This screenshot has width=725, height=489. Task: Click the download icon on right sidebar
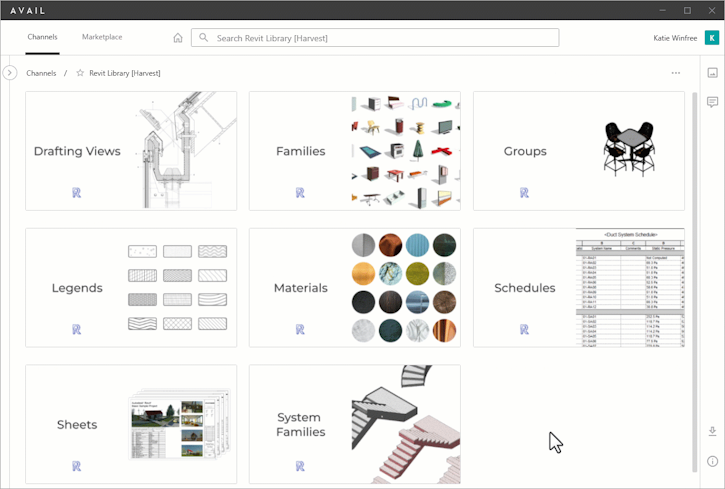click(x=713, y=431)
